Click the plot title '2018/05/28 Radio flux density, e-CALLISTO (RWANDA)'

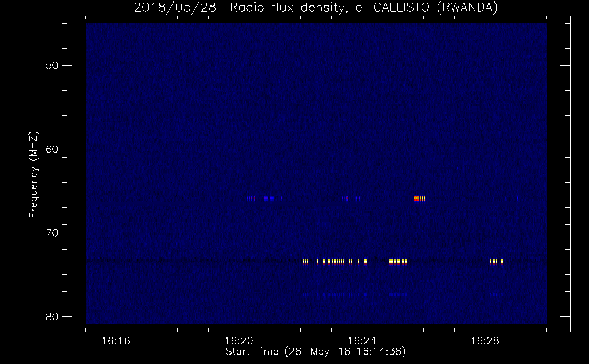coord(316,8)
